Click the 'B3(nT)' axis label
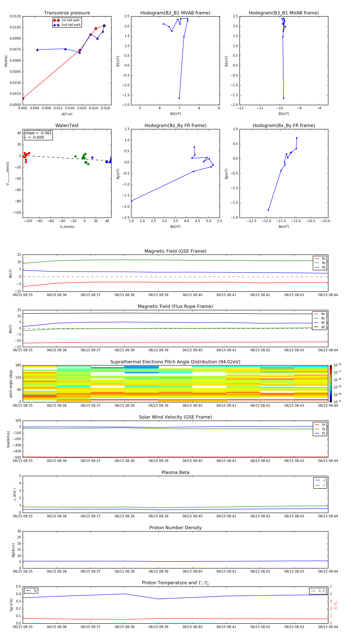351x644 pixels. coord(284,114)
